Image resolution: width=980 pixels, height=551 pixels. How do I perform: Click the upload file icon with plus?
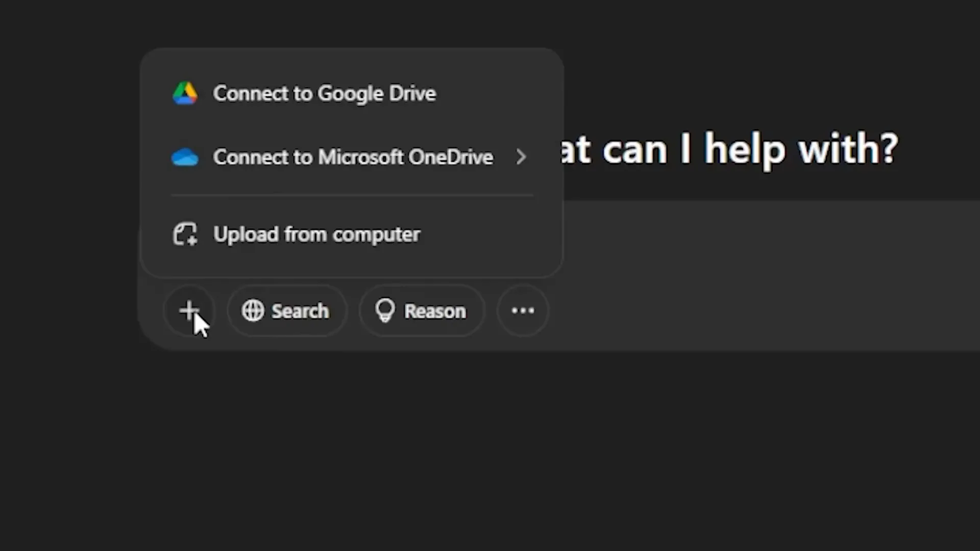(185, 234)
